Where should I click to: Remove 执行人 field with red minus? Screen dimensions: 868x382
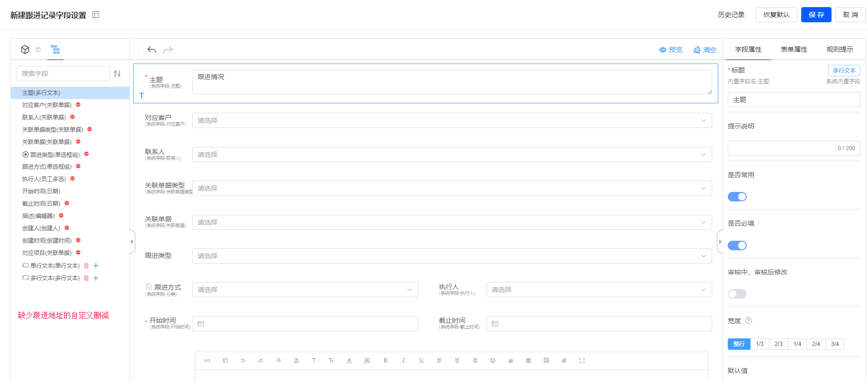click(72, 179)
